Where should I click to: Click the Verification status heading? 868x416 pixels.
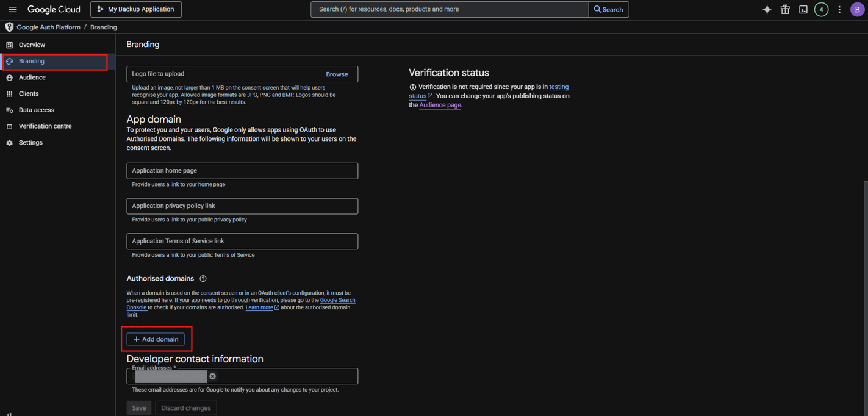pyautogui.click(x=449, y=73)
